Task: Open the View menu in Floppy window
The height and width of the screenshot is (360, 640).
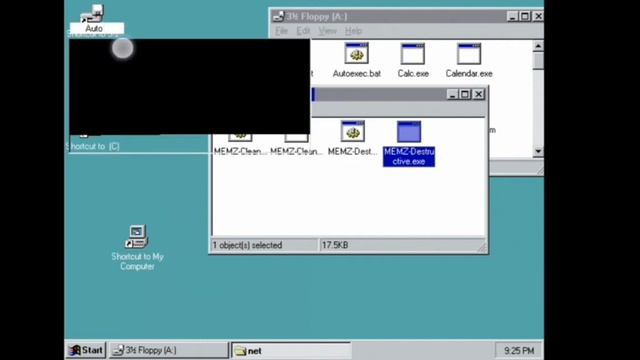Action: tap(327, 31)
